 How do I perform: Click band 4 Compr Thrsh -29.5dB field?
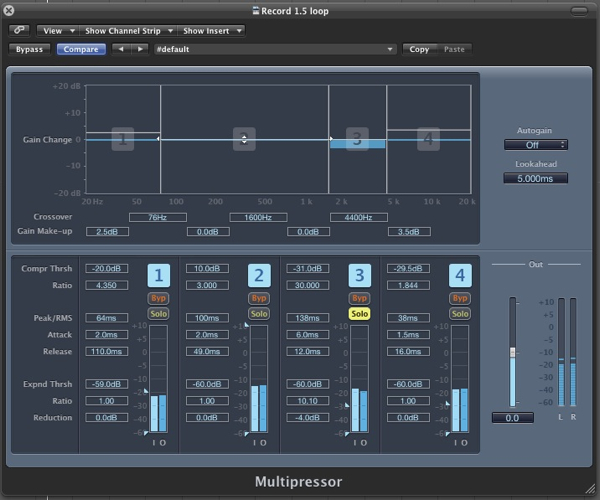coord(408,269)
